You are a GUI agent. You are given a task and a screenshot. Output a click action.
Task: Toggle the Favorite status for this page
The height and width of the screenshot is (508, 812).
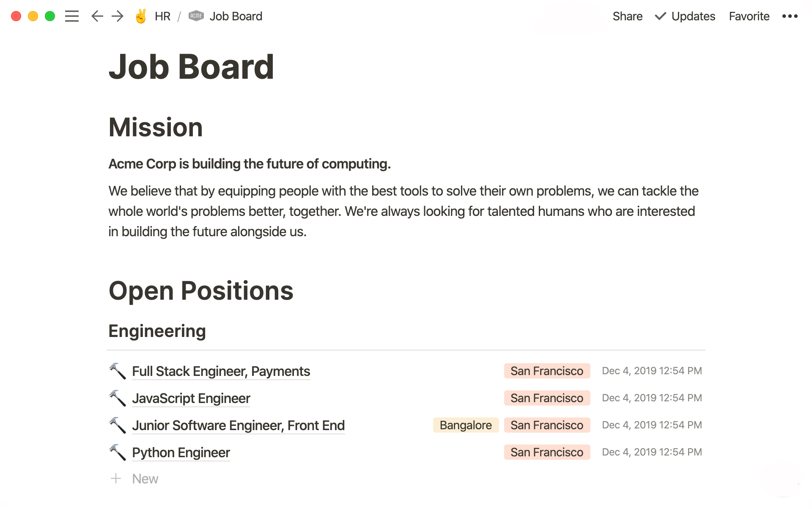(x=748, y=16)
